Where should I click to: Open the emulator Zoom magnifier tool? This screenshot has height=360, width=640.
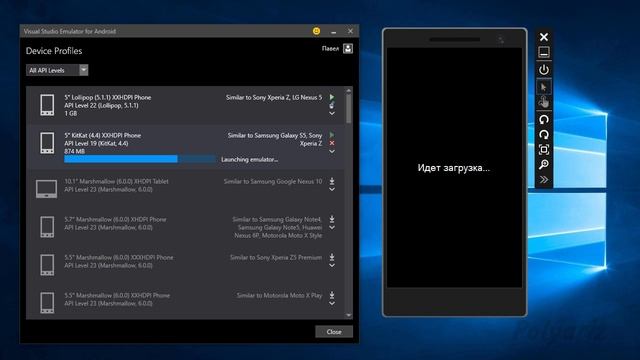point(544,164)
